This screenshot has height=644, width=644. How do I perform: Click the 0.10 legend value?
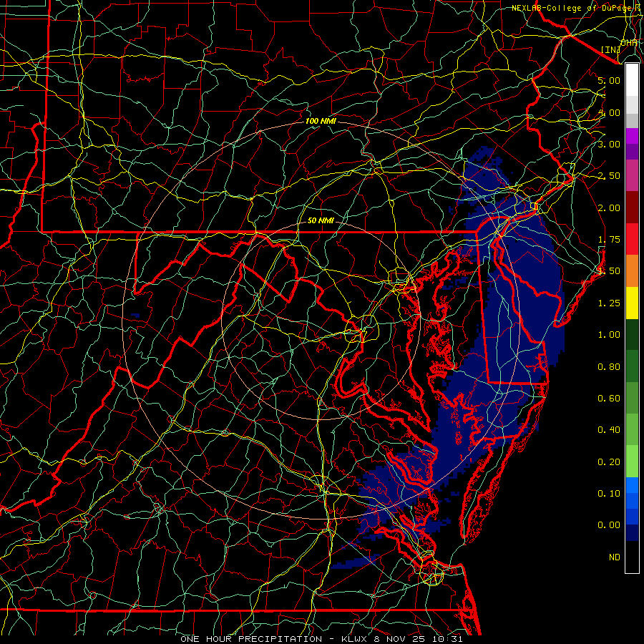click(x=609, y=494)
